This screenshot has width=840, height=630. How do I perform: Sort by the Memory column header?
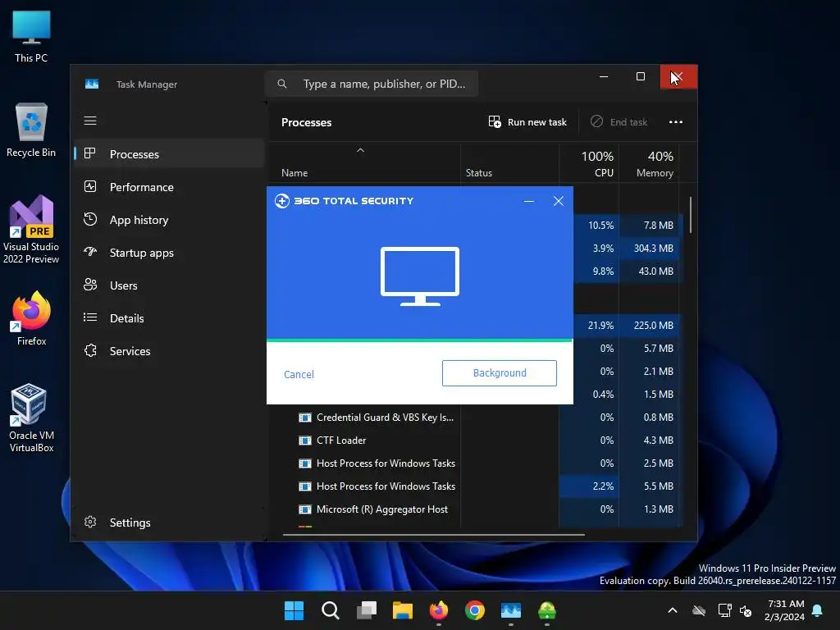[x=650, y=163]
